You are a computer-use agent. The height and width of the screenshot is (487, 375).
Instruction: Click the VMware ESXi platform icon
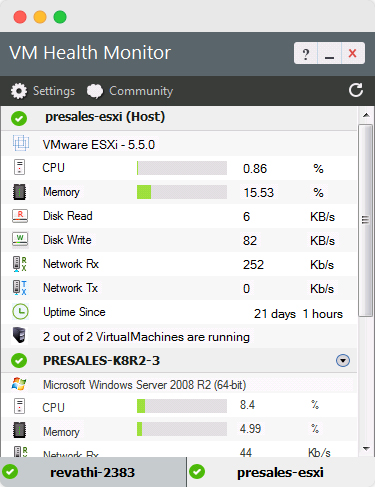[21, 143]
